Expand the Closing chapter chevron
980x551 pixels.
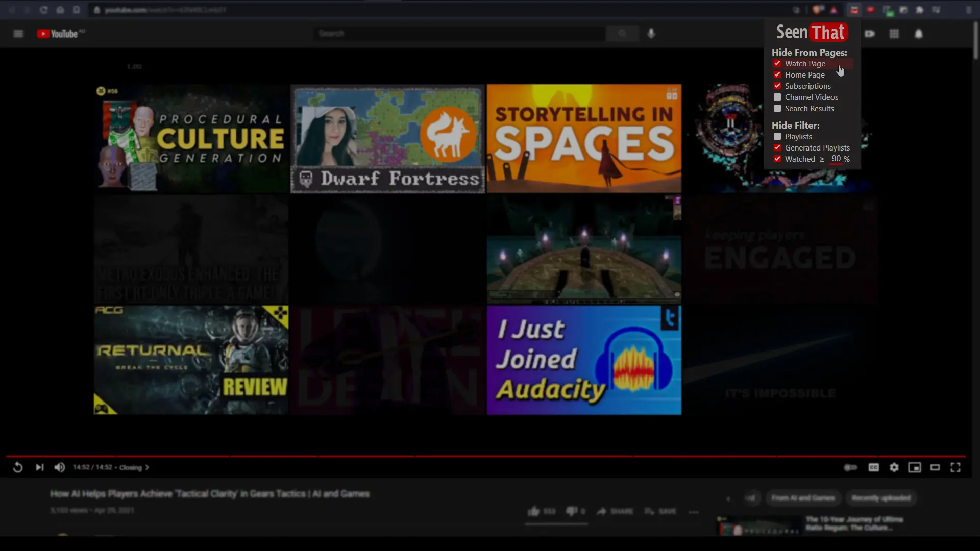point(147,467)
